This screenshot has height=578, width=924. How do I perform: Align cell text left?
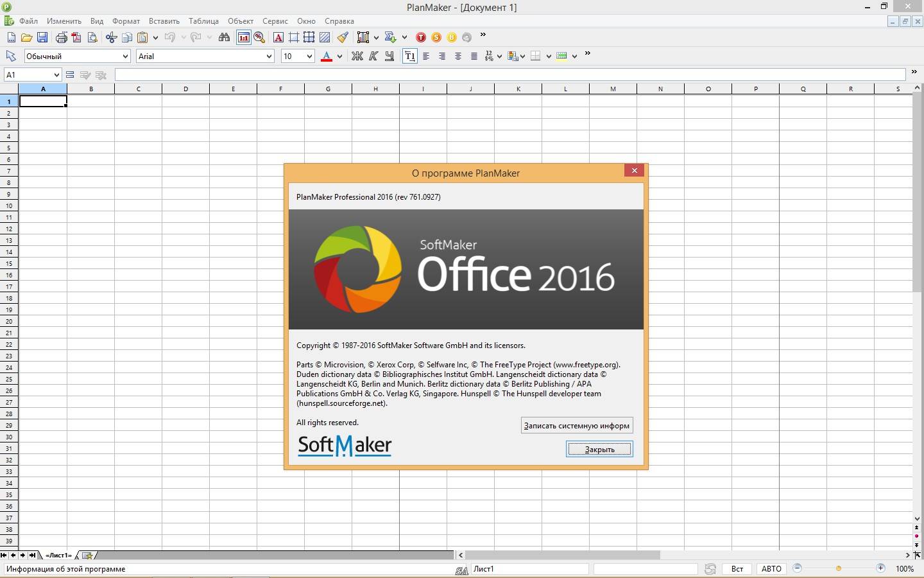click(x=426, y=56)
